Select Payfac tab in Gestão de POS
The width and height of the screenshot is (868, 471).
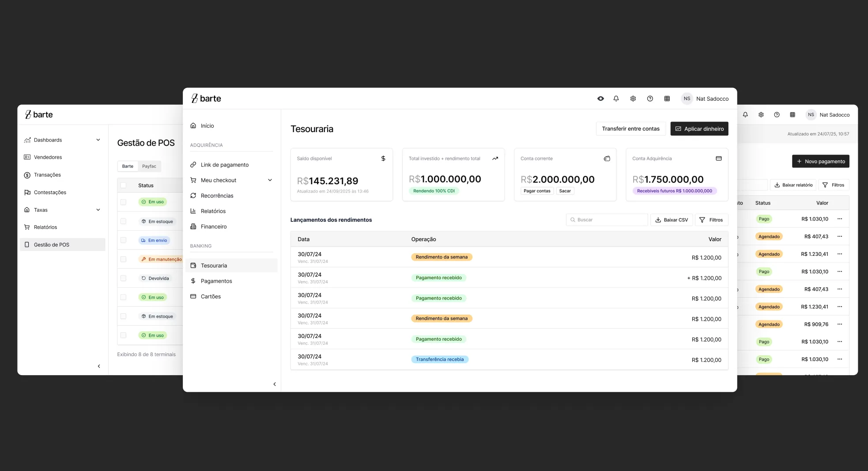coord(149,166)
